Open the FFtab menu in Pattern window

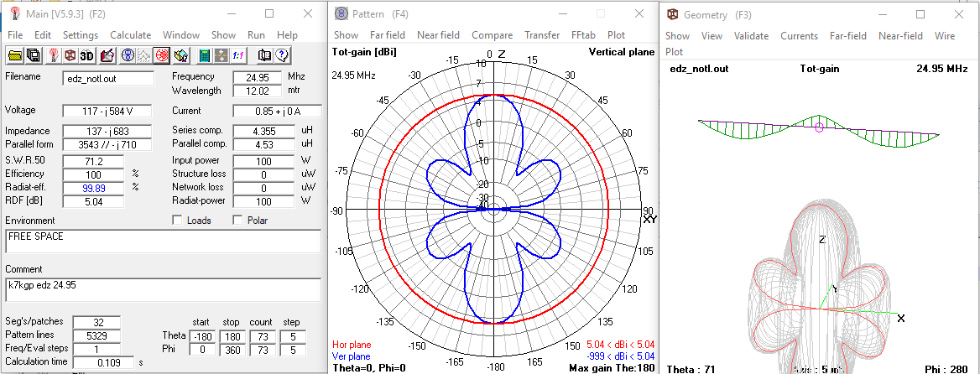pos(585,35)
